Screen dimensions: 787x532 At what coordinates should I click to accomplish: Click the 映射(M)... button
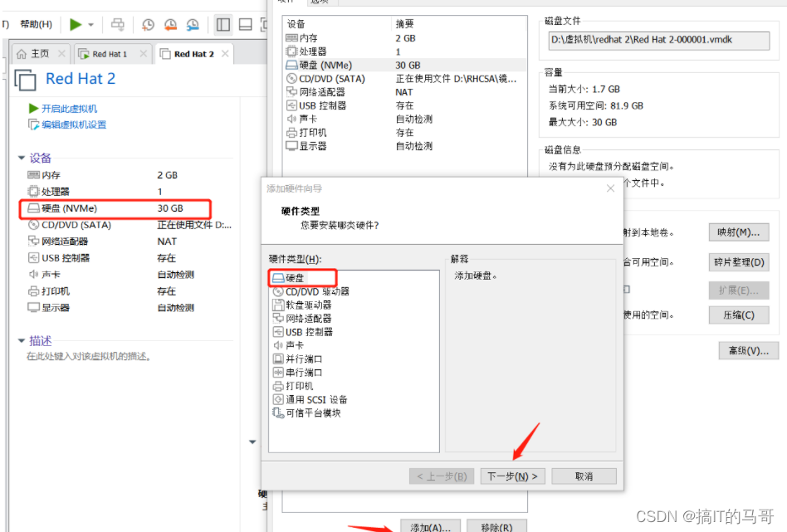tap(739, 232)
